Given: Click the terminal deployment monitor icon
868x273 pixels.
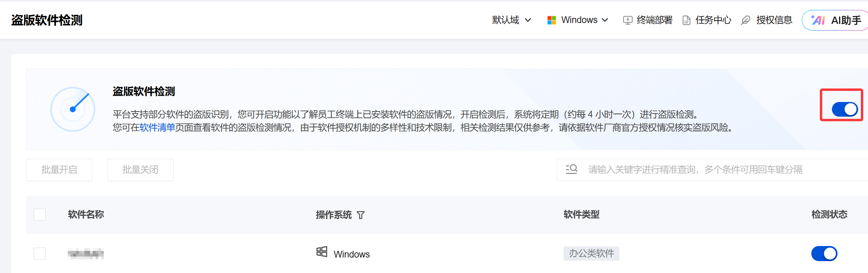Looking at the screenshot, I should [627, 20].
